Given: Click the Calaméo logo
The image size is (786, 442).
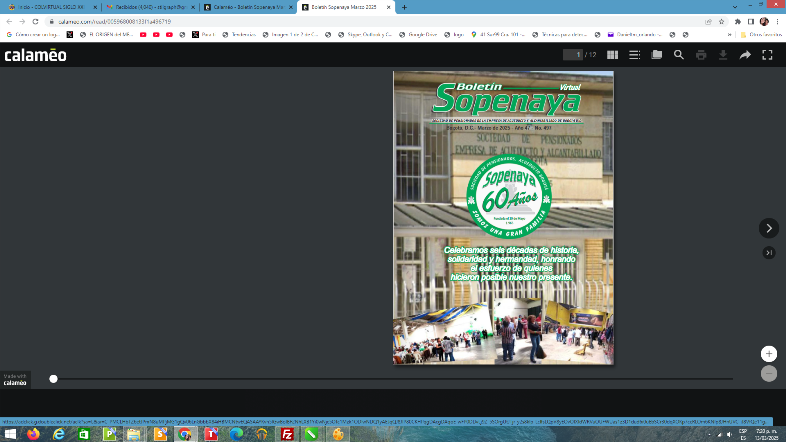Looking at the screenshot, I should (x=35, y=55).
